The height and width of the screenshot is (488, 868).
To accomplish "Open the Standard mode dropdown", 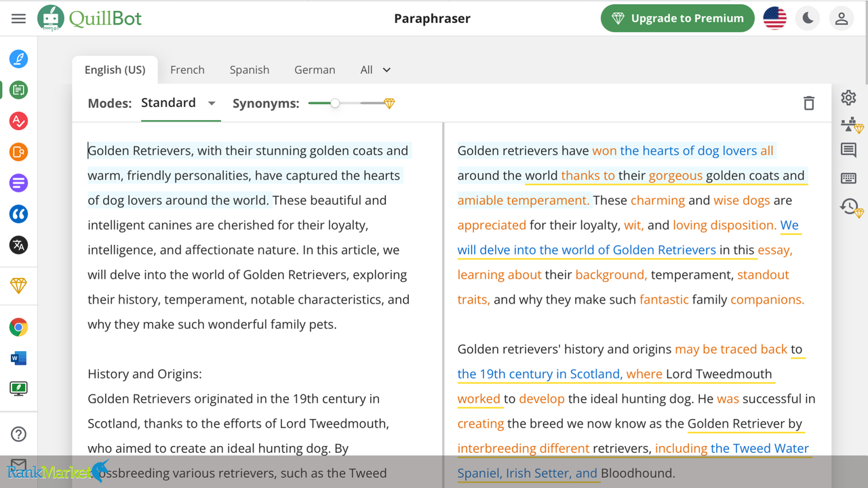I will coord(179,103).
